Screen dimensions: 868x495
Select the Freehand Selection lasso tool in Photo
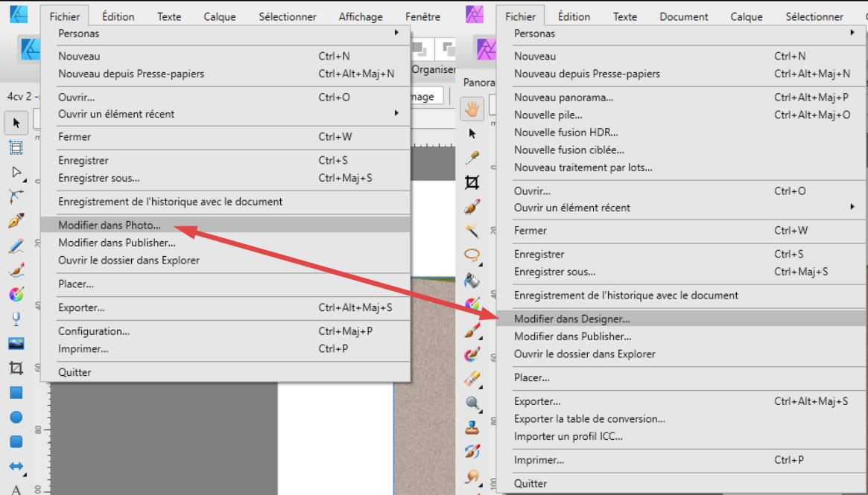point(472,255)
